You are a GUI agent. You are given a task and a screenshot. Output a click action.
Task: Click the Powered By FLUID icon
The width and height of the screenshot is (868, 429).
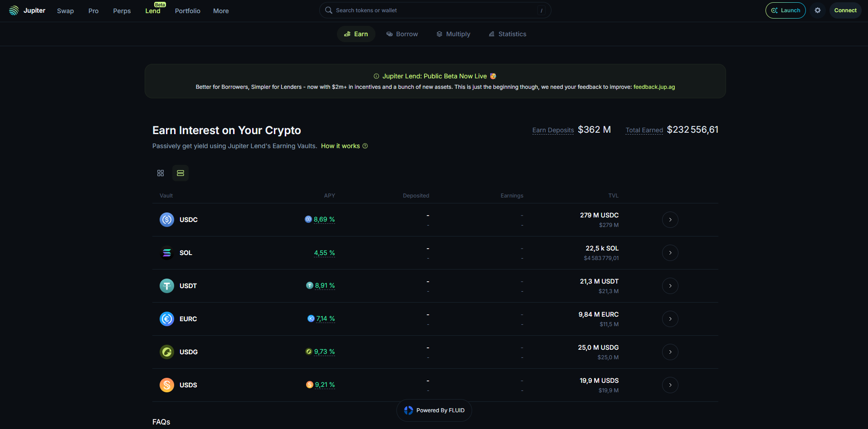point(408,410)
